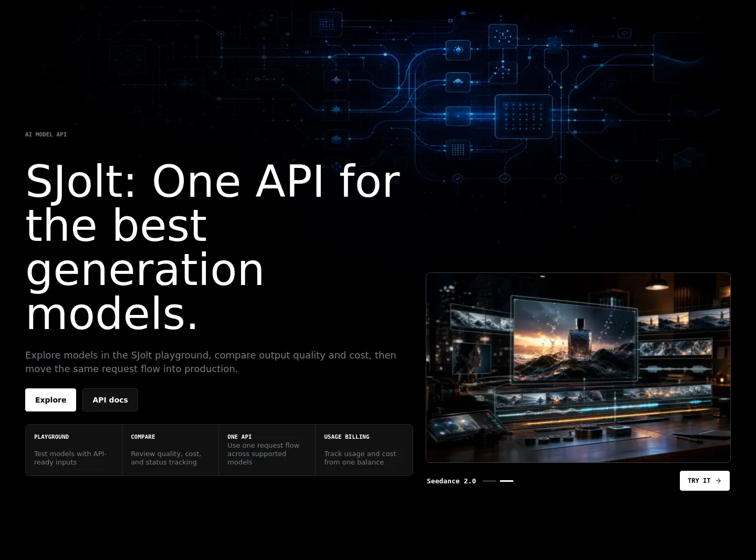Click the AI MODEL API tagline

46,134
